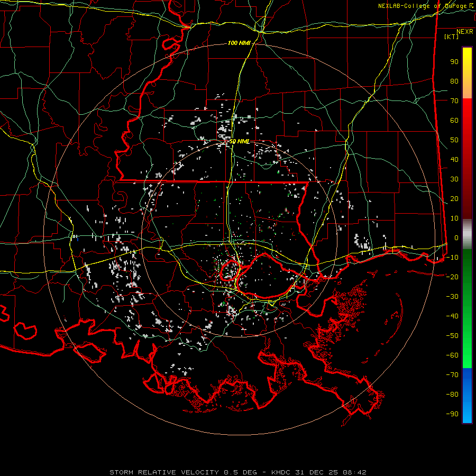The width and height of the screenshot is (476, 476).
Task: Click the [KT] units label
Action: coord(451,36)
